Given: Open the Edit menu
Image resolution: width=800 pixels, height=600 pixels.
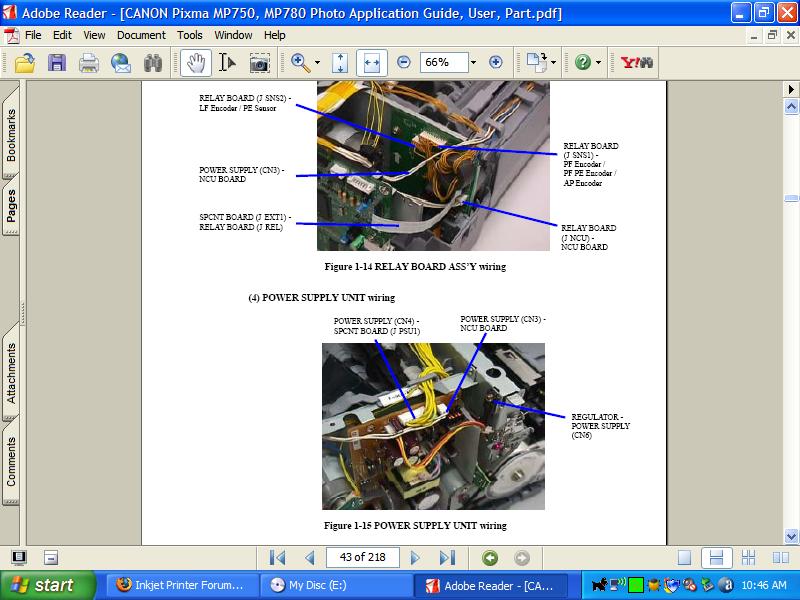Looking at the screenshot, I should 62,35.
